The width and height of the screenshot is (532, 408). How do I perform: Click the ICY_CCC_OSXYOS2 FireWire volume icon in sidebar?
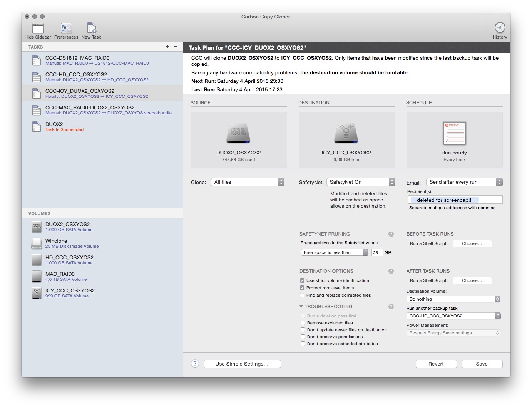point(37,293)
